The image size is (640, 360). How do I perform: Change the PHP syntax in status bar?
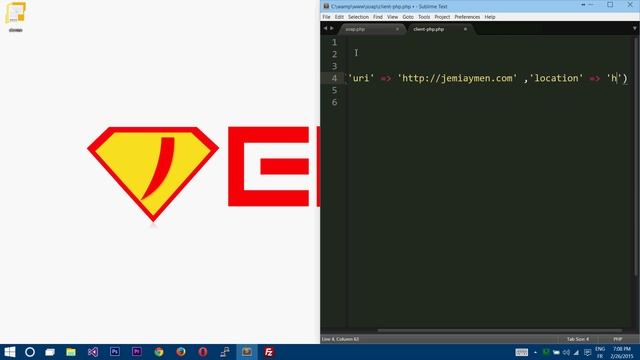click(x=618, y=339)
